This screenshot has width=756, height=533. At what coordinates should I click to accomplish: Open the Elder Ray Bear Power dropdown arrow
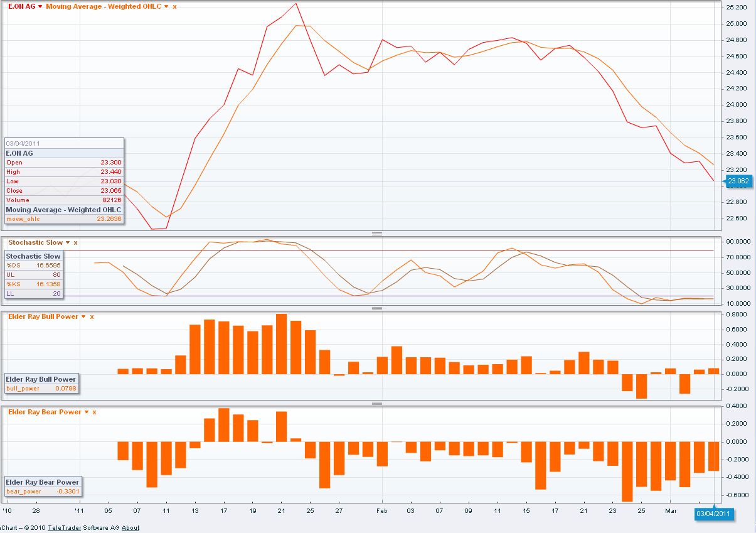pos(86,412)
